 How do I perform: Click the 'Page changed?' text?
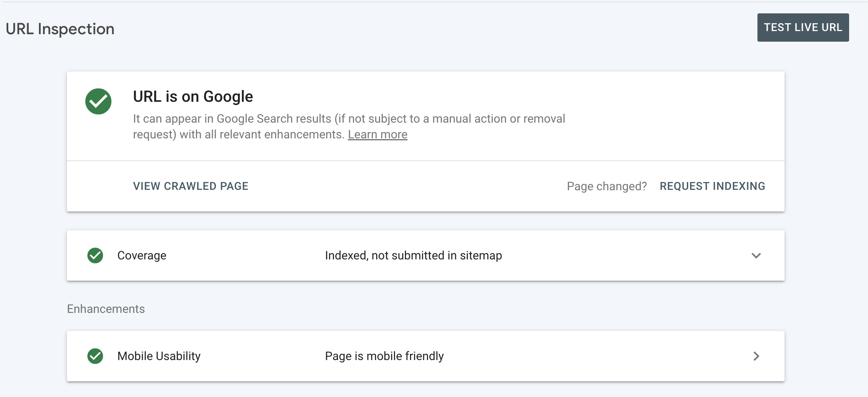607,186
